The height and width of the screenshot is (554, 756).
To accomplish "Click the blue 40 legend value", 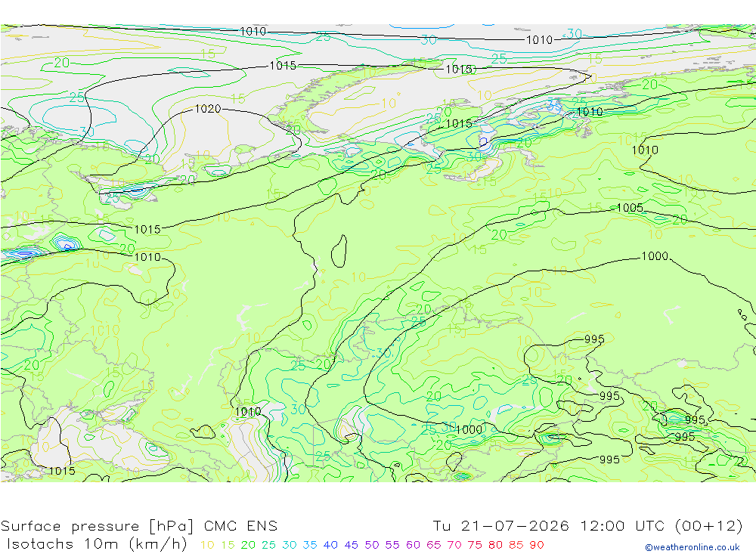I will pos(330,546).
